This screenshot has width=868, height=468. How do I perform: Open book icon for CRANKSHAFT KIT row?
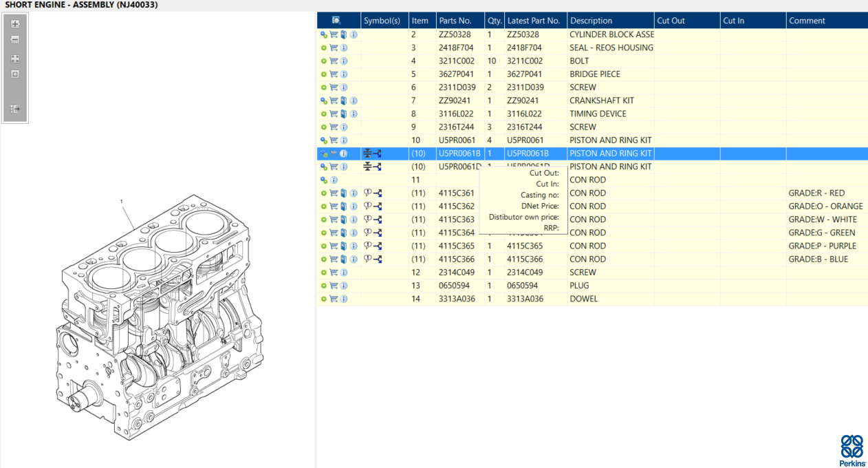point(344,100)
